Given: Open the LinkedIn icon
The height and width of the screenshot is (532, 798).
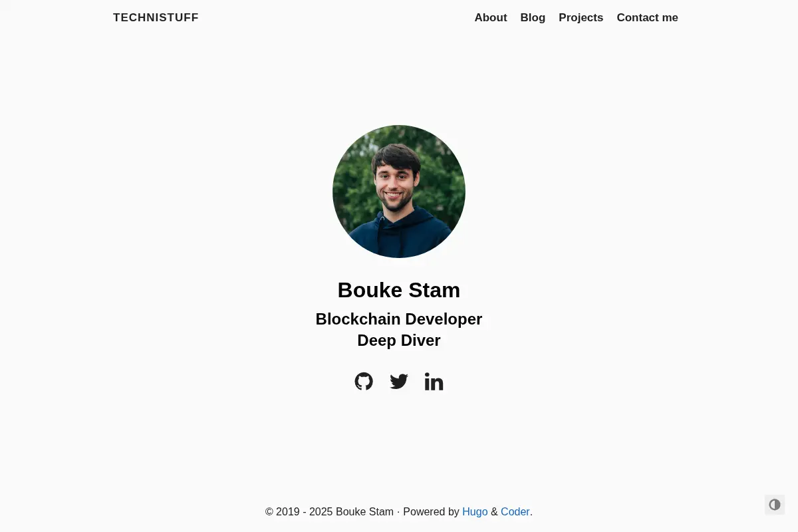Looking at the screenshot, I should pyautogui.click(x=434, y=381).
